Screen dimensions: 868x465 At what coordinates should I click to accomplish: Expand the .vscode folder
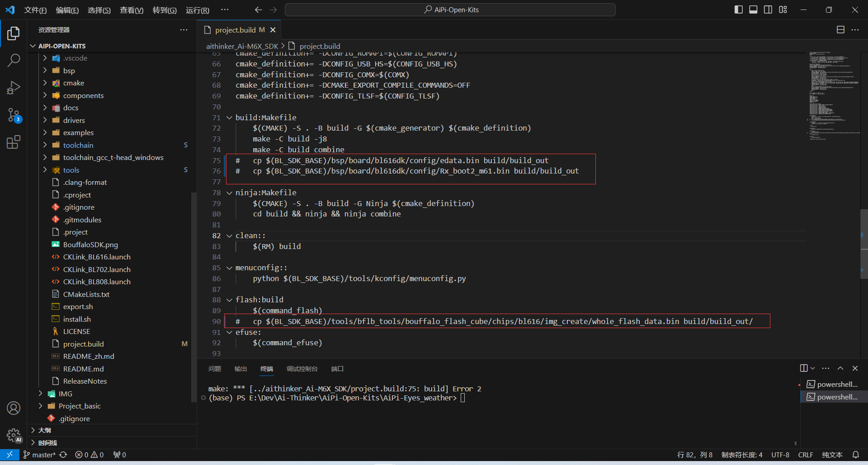(45, 58)
